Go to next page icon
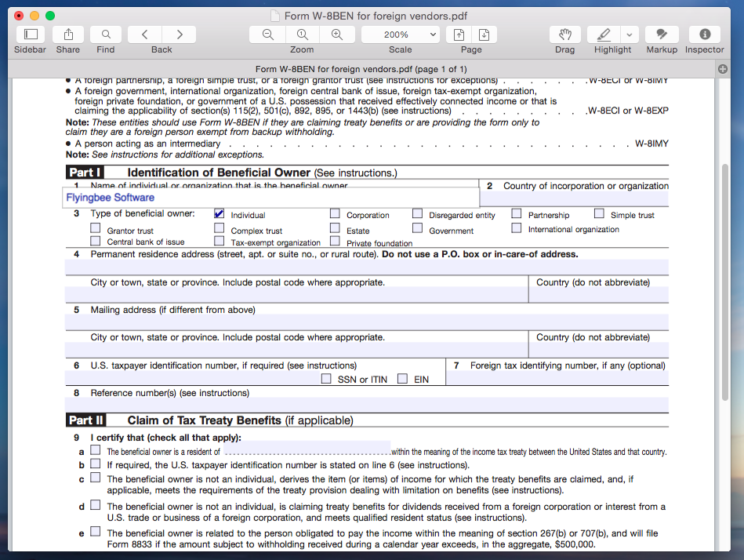The height and width of the screenshot is (560, 744). pos(484,35)
